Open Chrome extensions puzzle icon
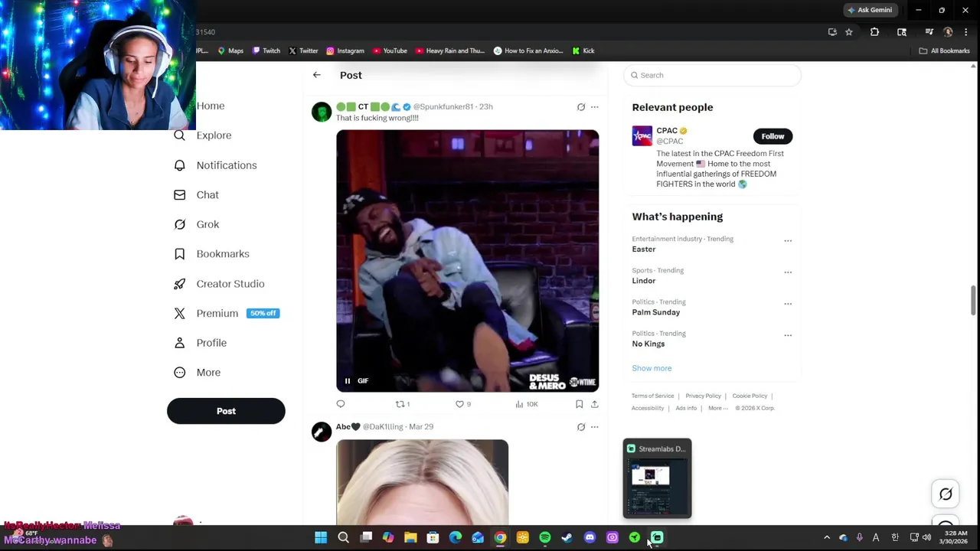 click(x=874, y=32)
